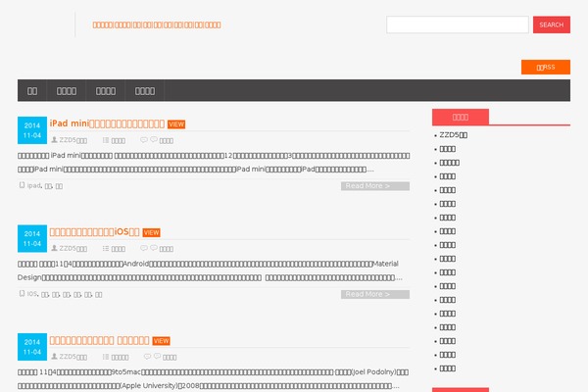
Task: Open category link beside list icon, iPad mini post
Action: click(119, 141)
